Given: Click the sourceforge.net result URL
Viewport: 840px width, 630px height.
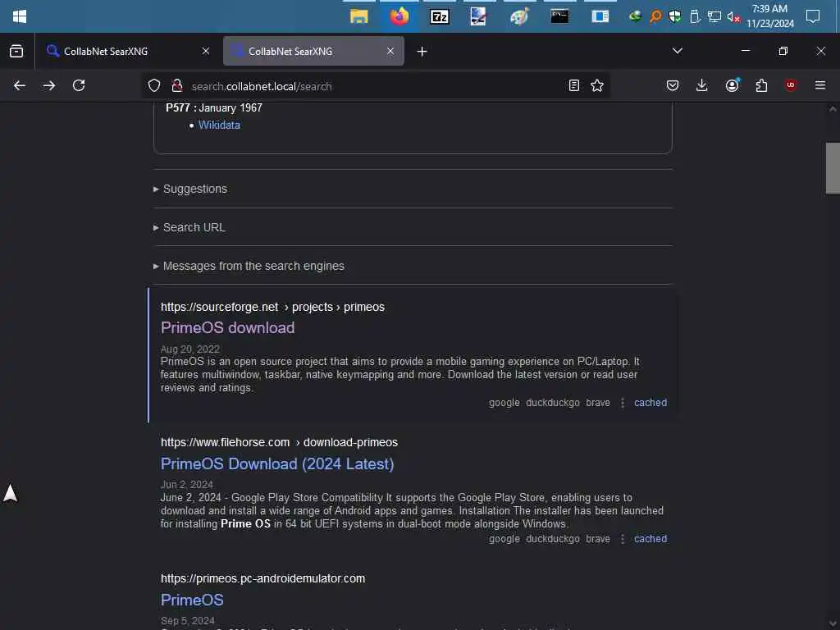Looking at the screenshot, I should tap(272, 307).
